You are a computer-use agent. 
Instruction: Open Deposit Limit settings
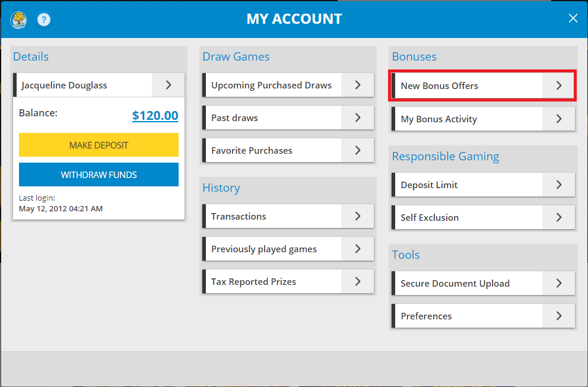point(483,185)
